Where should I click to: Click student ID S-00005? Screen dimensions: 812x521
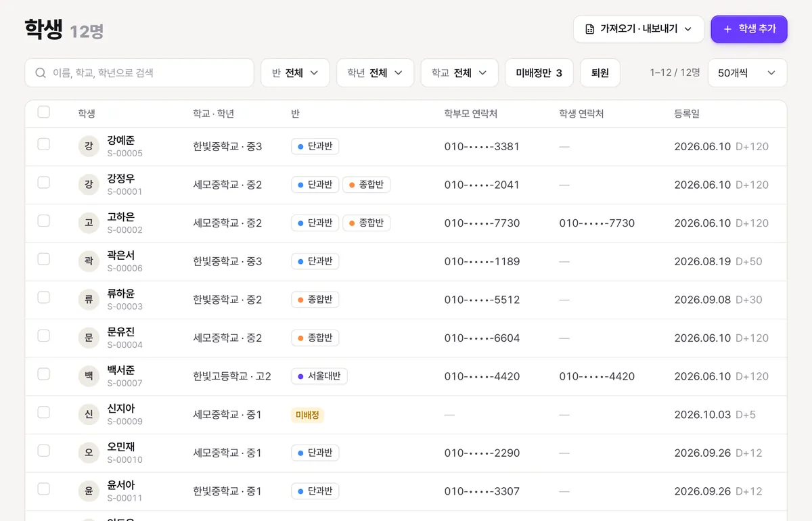pyautogui.click(x=125, y=154)
